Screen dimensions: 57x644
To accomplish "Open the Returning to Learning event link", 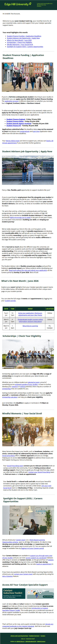I will (30, 326).
